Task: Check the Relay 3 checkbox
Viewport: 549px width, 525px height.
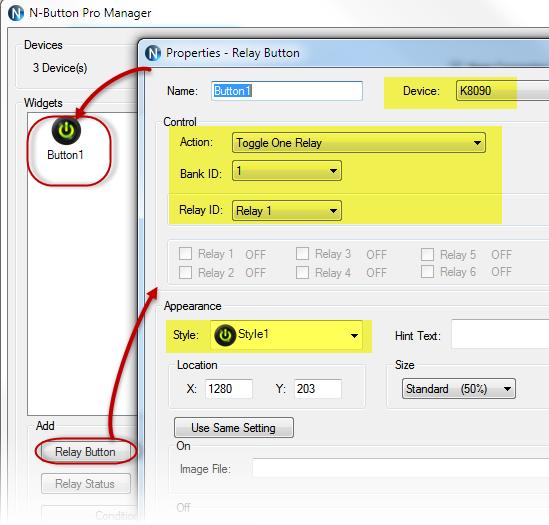Action: pos(302,254)
